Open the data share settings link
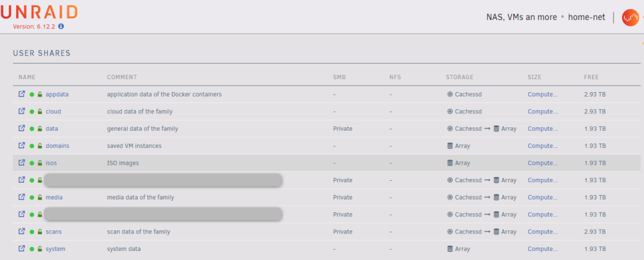 click(x=52, y=129)
